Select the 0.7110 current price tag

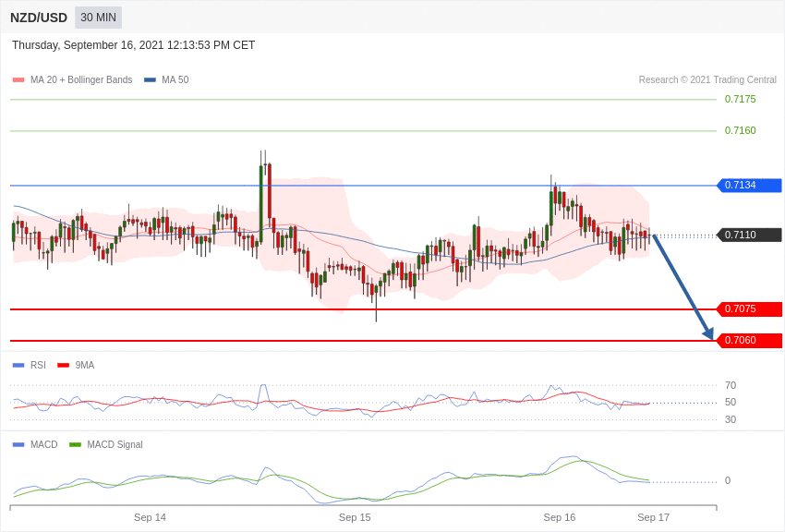750,235
